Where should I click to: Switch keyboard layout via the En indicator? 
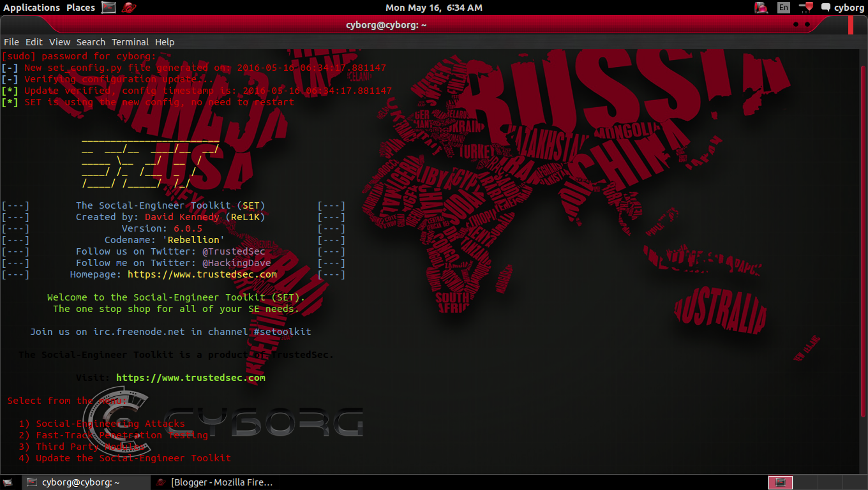pos(782,7)
